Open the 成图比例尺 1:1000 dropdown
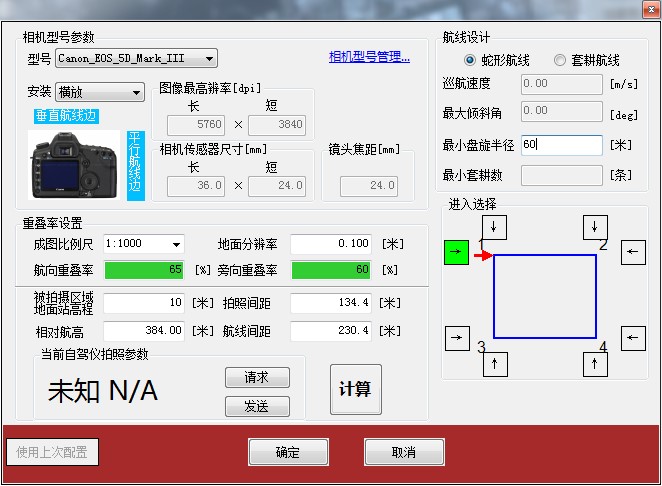 tap(144, 244)
